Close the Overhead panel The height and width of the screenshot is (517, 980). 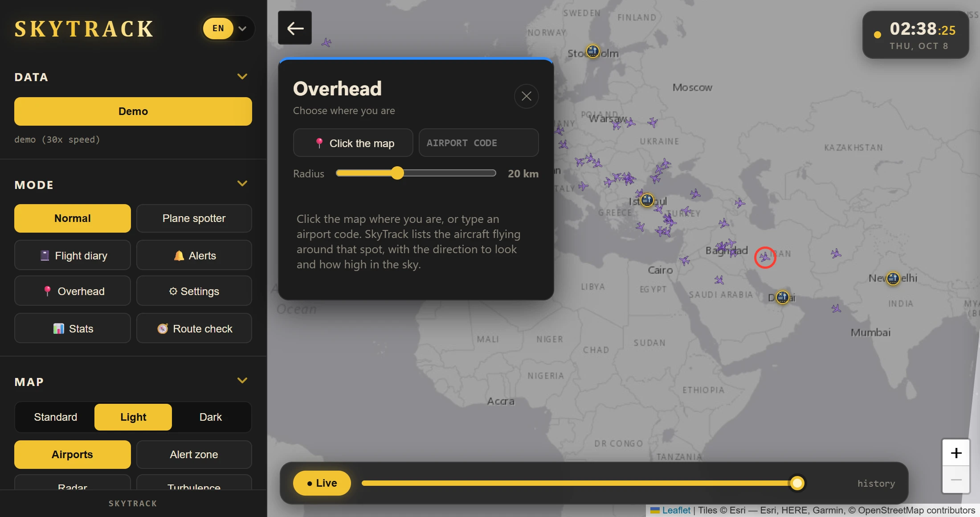pyautogui.click(x=526, y=96)
